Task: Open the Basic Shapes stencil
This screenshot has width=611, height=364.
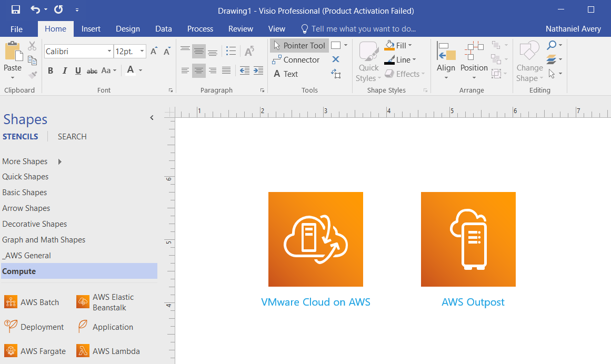Action: click(x=25, y=193)
